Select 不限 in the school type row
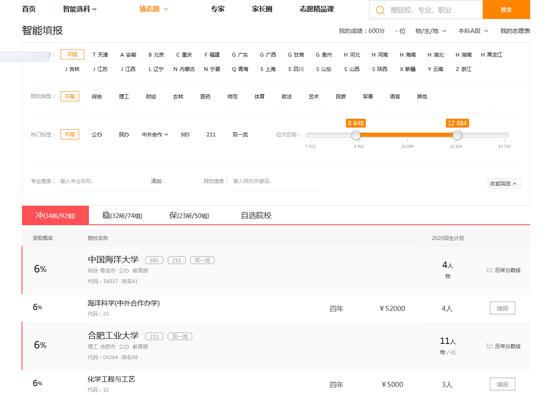 (x=70, y=96)
